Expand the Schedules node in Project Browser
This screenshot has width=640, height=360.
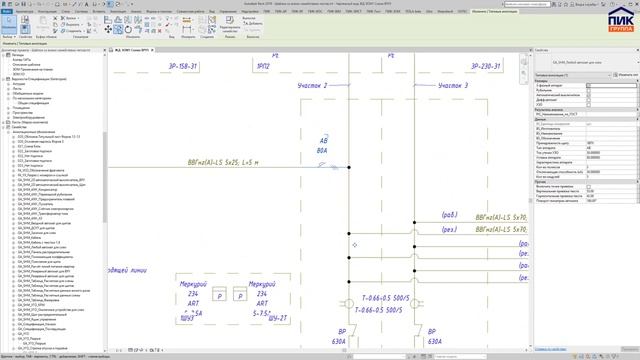pos(4,79)
